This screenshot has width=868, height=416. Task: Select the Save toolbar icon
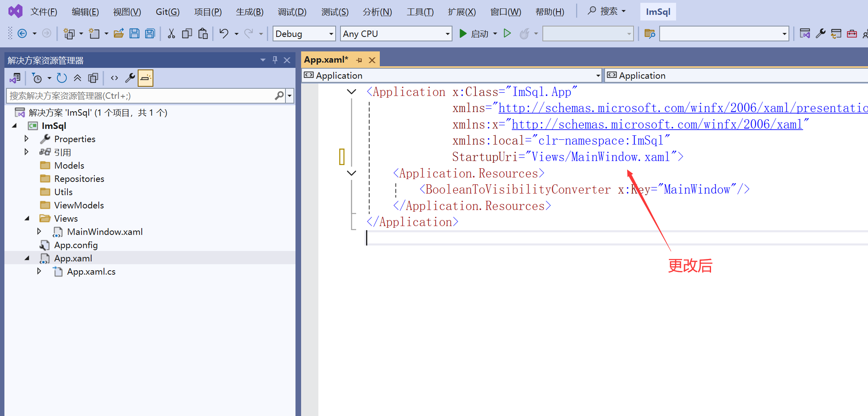click(x=134, y=33)
